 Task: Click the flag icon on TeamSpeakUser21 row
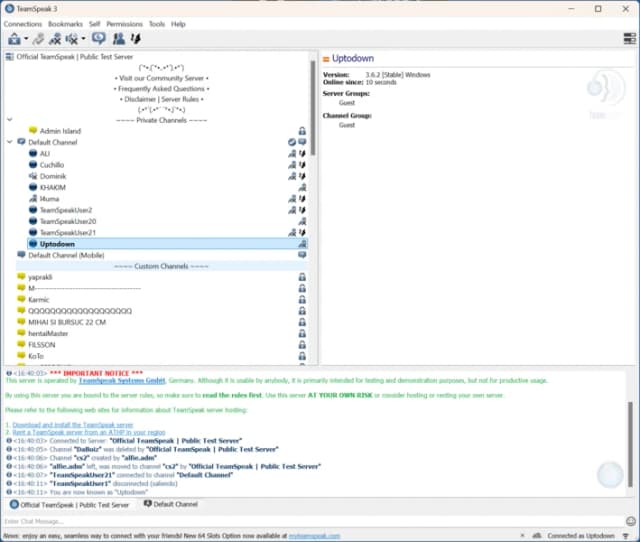click(x=302, y=233)
